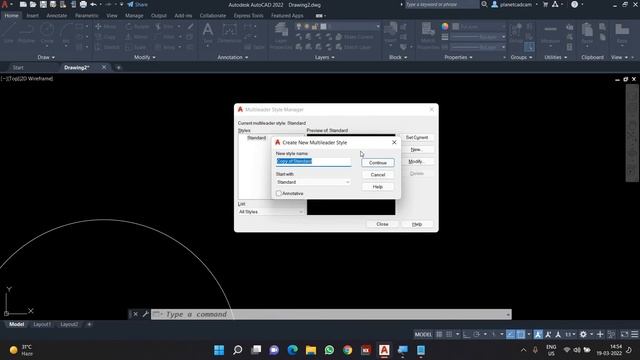Screen dimensions: 640x360
Task: Click the Continue button
Action: coord(378,163)
